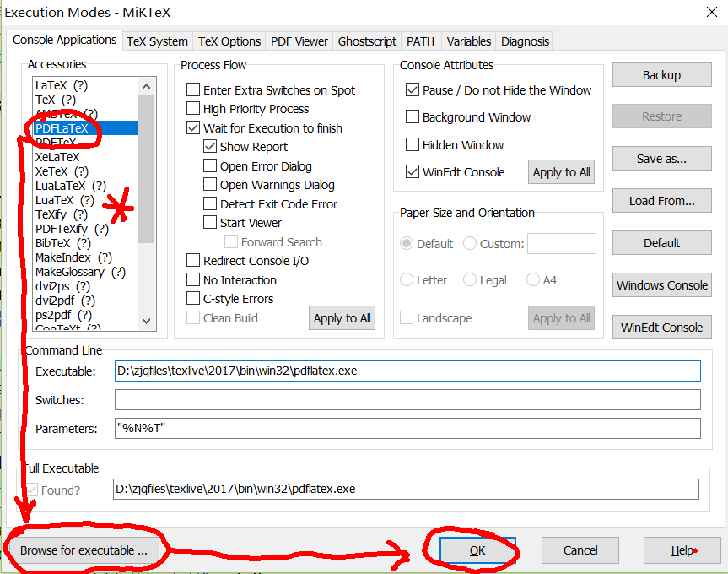Screen dimensions: 728x574
Task: Click the Backup button
Action: (x=661, y=75)
